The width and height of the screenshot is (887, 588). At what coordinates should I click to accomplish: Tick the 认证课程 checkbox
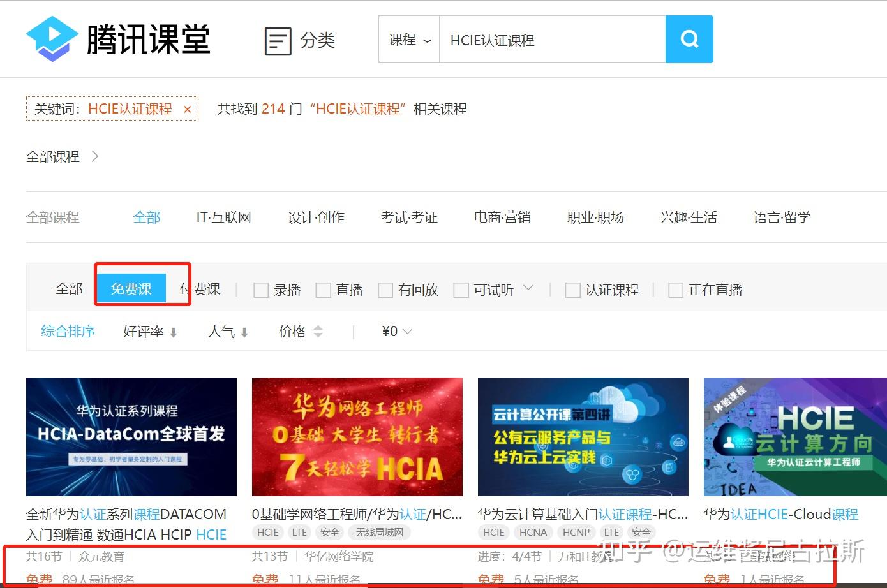point(572,290)
